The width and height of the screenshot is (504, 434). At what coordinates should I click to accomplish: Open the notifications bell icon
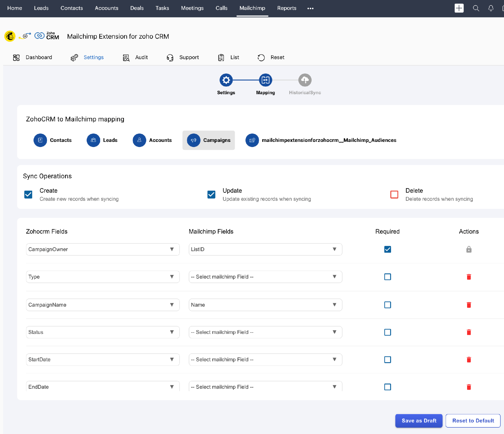(x=491, y=8)
